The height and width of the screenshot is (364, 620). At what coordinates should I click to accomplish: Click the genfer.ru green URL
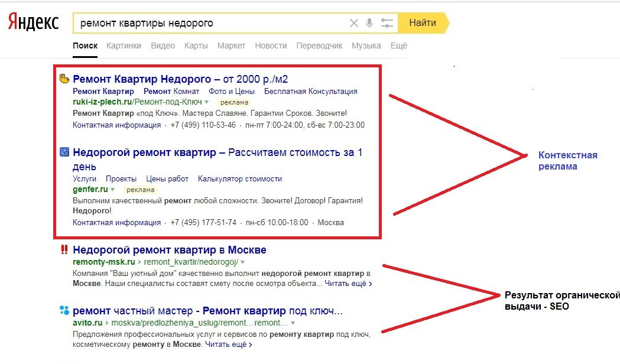pyautogui.click(x=90, y=189)
